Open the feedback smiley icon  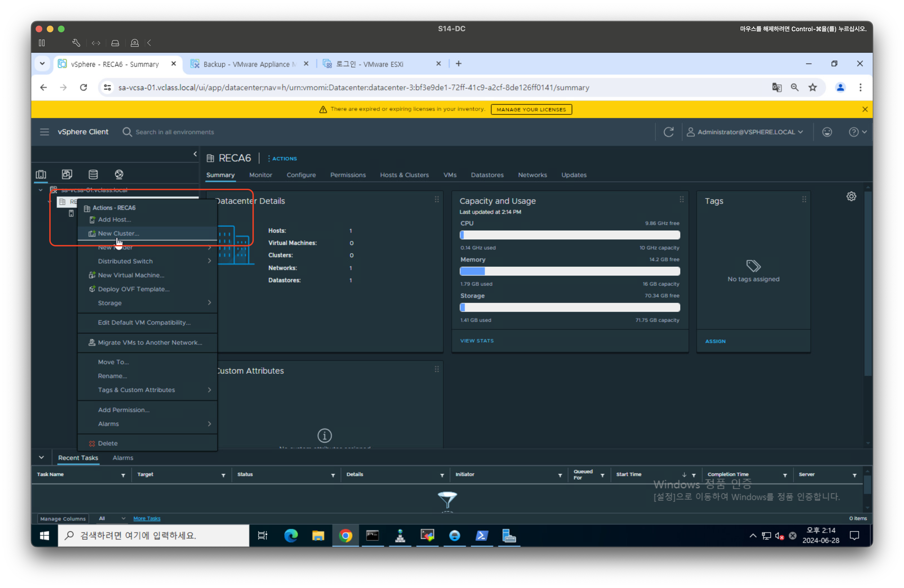pyautogui.click(x=827, y=132)
